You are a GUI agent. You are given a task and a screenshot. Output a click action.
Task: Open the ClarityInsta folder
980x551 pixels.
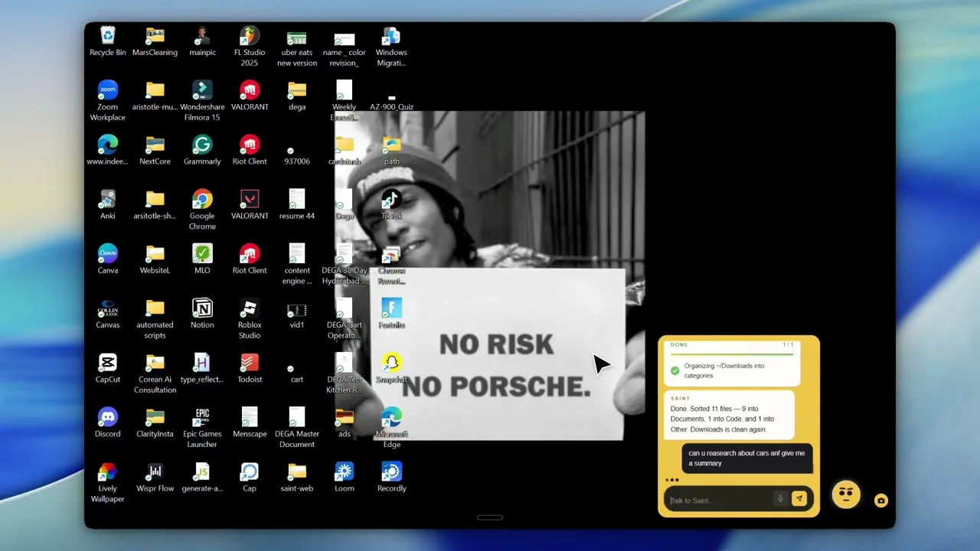coord(155,422)
